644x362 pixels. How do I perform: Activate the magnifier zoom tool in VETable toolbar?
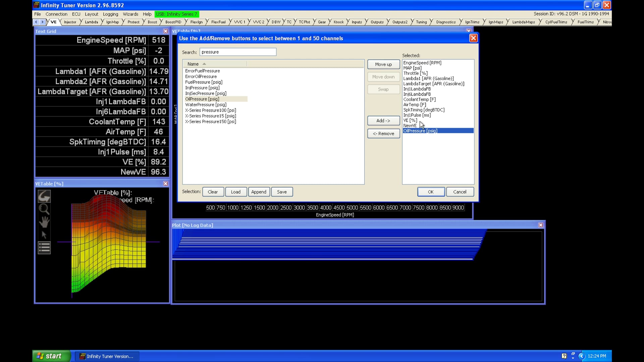pos(44,209)
